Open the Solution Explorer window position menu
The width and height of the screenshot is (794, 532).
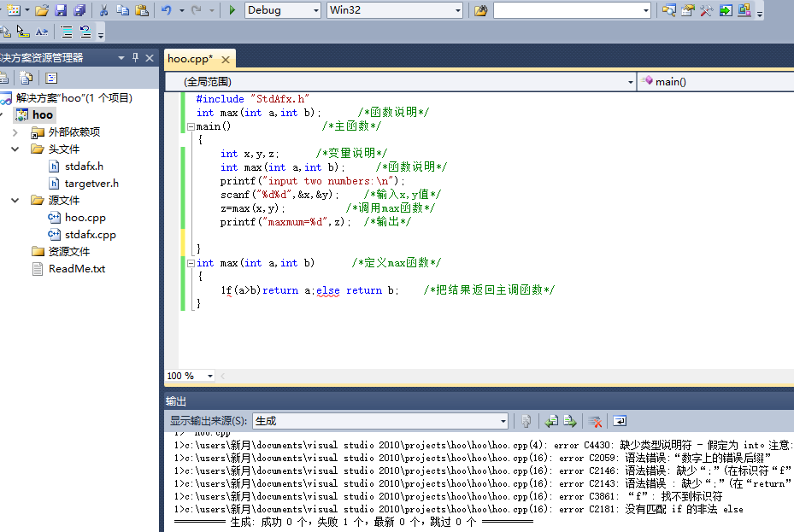pos(121,58)
